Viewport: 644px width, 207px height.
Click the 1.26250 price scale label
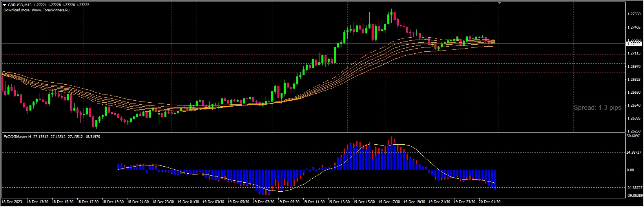point(634,131)
